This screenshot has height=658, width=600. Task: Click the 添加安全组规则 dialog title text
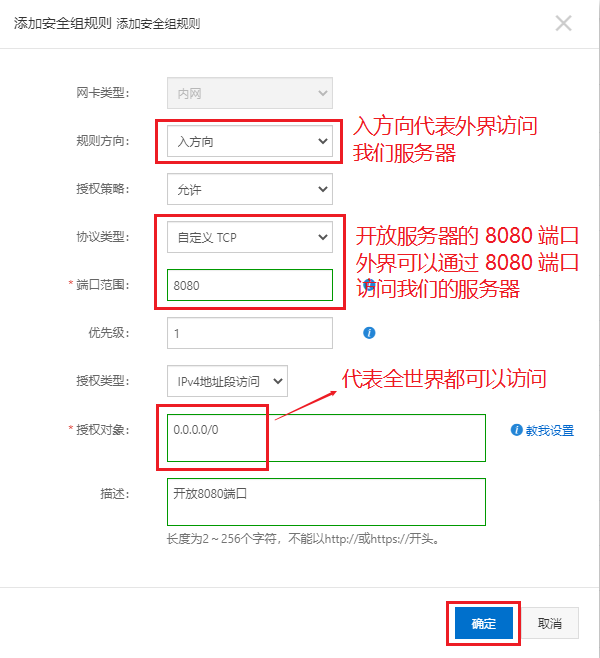(x=107, y=24)
